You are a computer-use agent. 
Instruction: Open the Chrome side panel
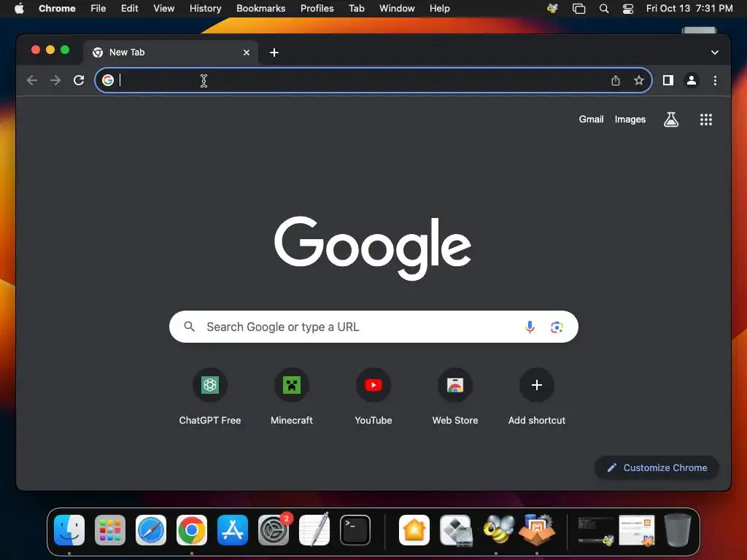pyautogui.click(x=668, y=80)
